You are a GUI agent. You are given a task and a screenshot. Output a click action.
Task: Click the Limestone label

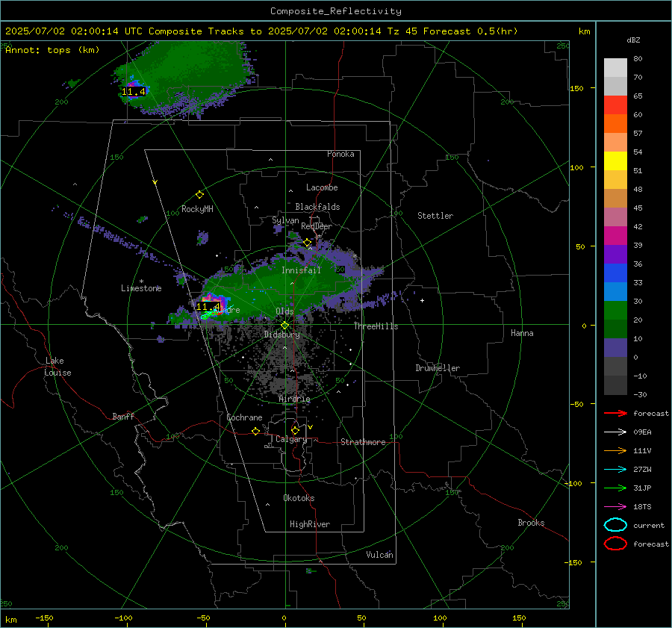(141, 288)
